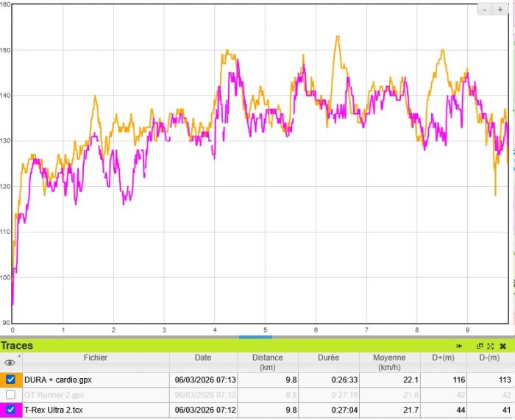
Task: Zoom in on the chart with plus button
Action: pos(501,9)
